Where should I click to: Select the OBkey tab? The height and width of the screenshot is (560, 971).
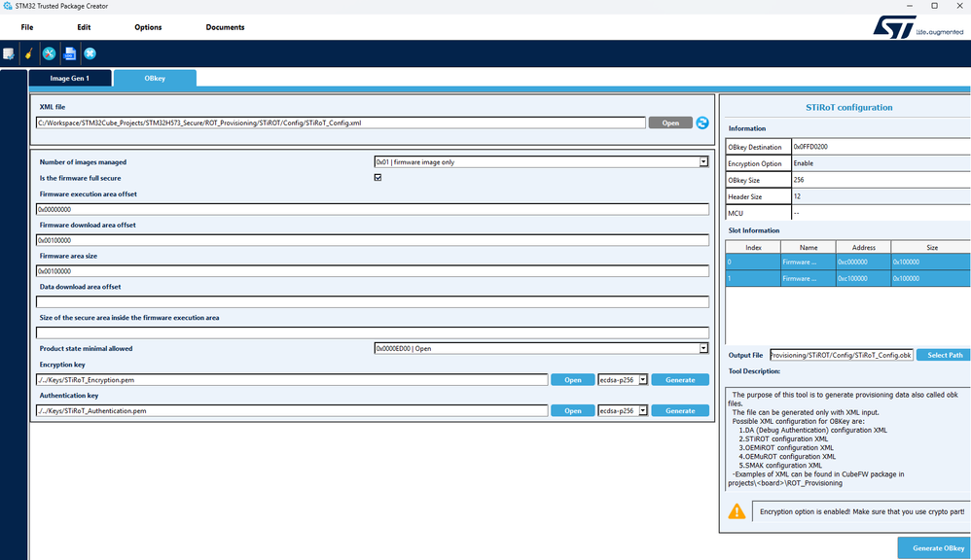pos(155,78)
